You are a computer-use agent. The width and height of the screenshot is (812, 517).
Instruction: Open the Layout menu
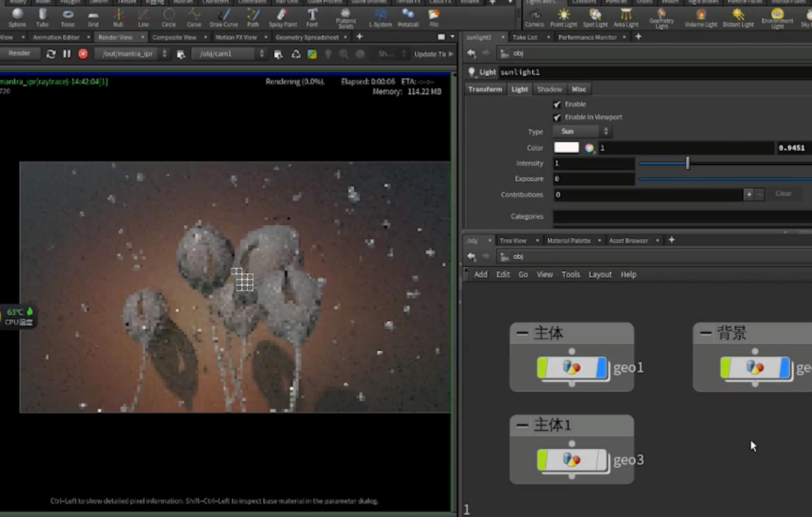(x=600, y=275)
